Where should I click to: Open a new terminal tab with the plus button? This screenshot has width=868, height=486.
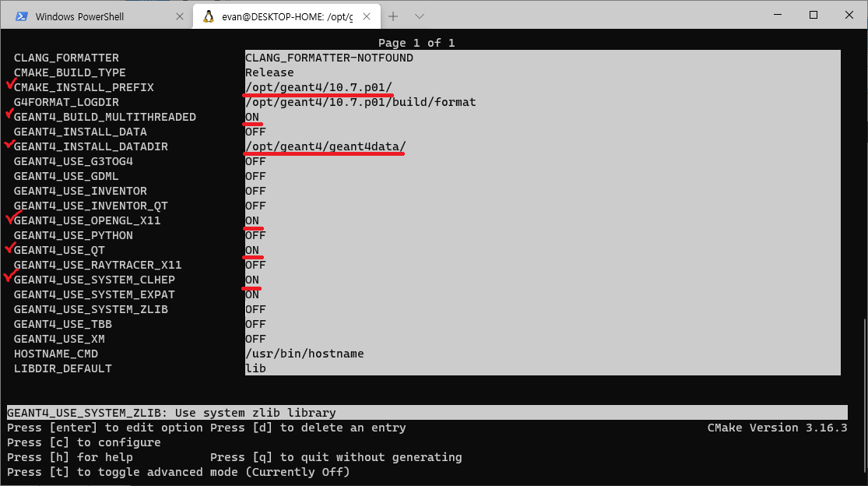pos(393,16)
